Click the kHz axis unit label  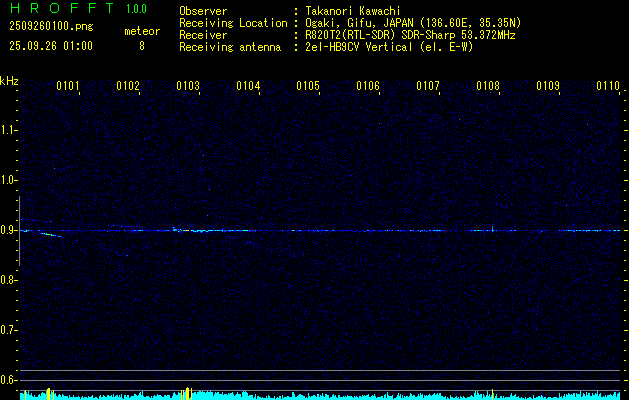[9, 81]
